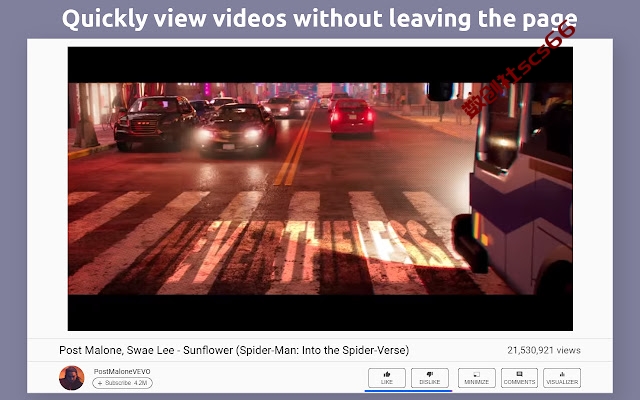Click the Like button
The width and height of the screenshot is (640, 400).
pos(387,378)
